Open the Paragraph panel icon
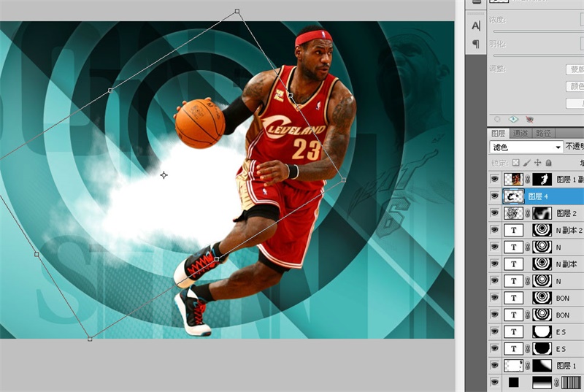This screenshot has height=392, width=584. click(476, 44)
